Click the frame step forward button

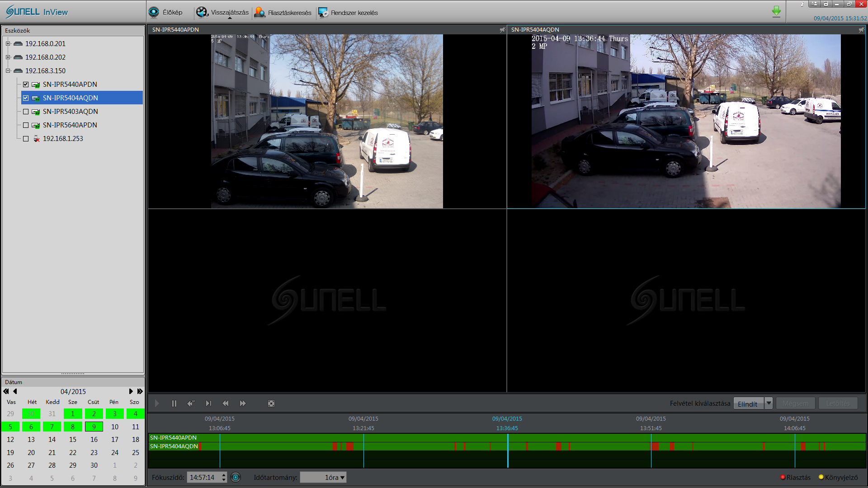click(208, 404)
